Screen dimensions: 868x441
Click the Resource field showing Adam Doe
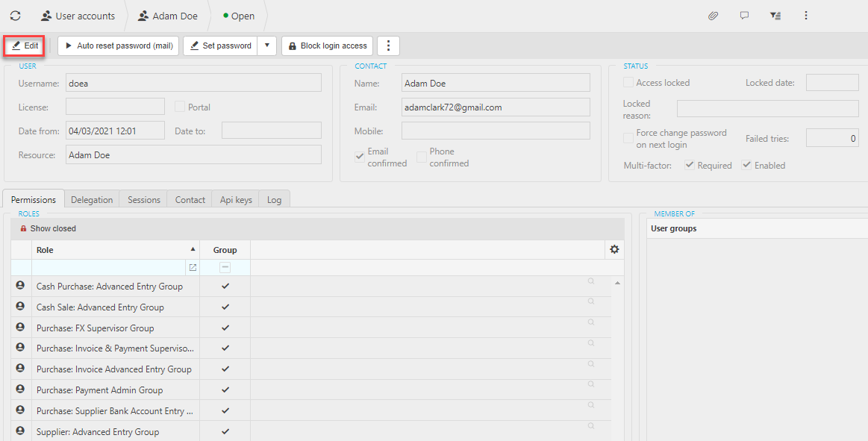(x=193, y=155)
